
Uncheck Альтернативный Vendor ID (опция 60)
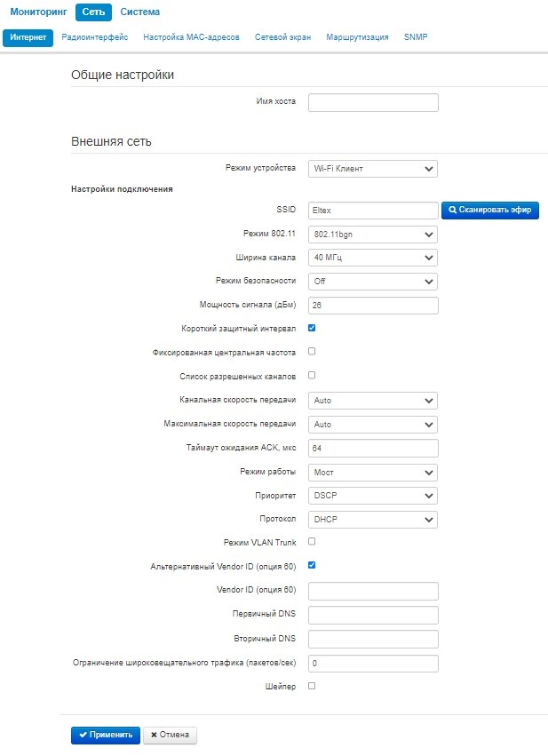pyautogui.click(x=312, y=565)
